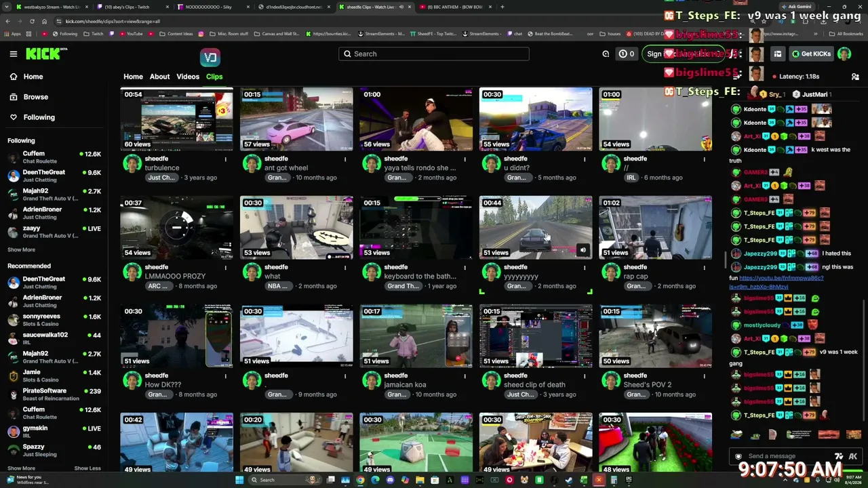Switch to the Home channel tab
Viewport: 868px width, 488px height.
pos(133,77)
